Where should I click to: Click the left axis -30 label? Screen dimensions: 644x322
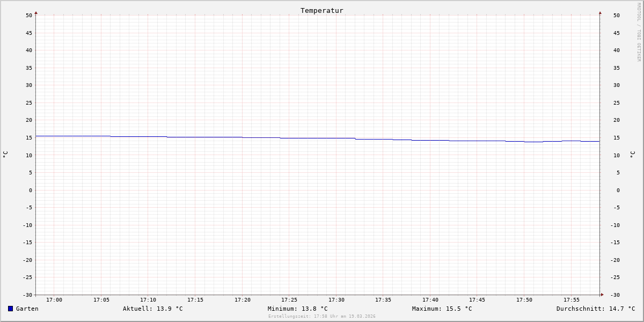pos(27,295)
